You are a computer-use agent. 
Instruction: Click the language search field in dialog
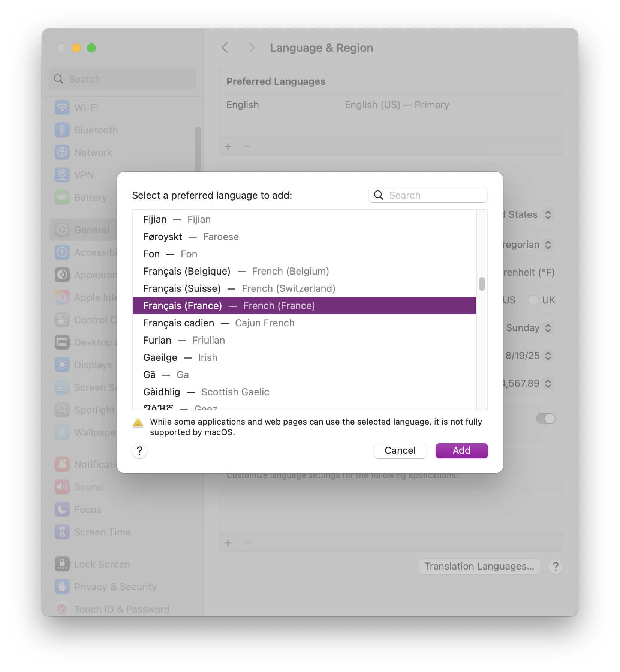428,195
